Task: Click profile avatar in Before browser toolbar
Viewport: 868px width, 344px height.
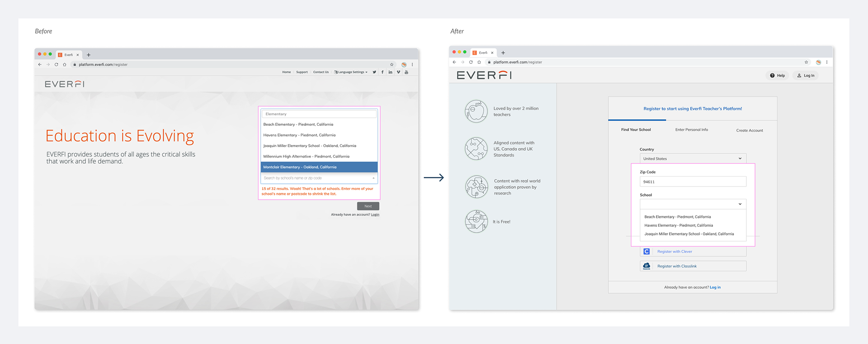Action: coord(404,65)
